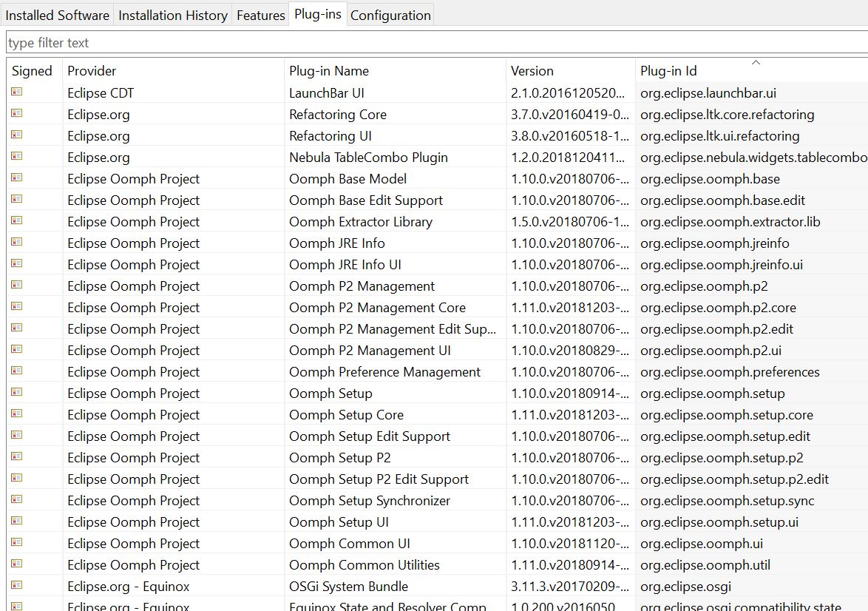Viewport: 868px width, 611px height.
Task: Click org.eclipse.oomph.setup.sync plug-in id
Action: coord(727,501)
